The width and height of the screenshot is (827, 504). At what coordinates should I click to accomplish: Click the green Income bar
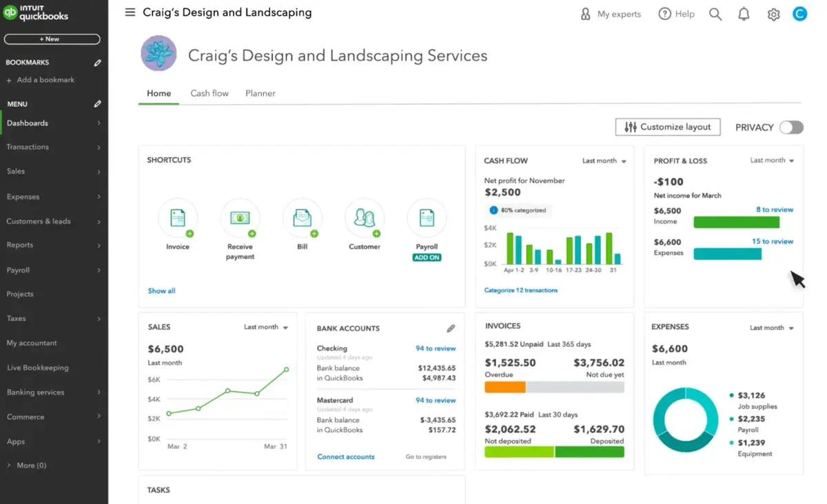coord(737,222)
